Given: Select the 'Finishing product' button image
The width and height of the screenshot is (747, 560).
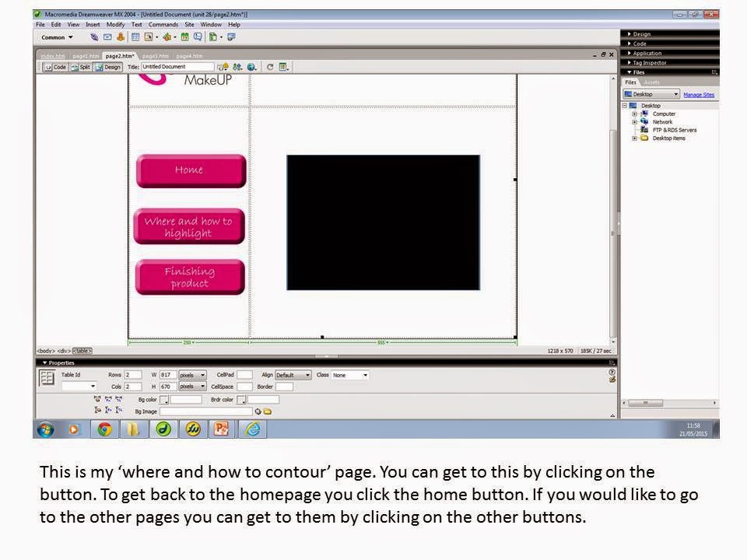Looking at the screenshot, I should (190, 277).
